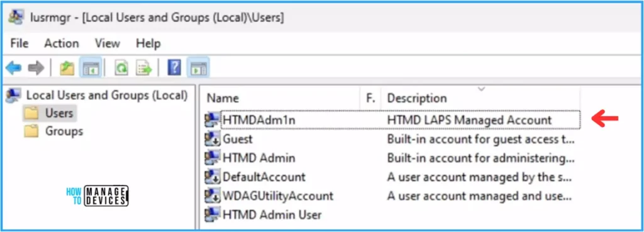Click 'Built-in account for administering' description
The height and width of the screenshot is (232, 644).
coord(480,158)
